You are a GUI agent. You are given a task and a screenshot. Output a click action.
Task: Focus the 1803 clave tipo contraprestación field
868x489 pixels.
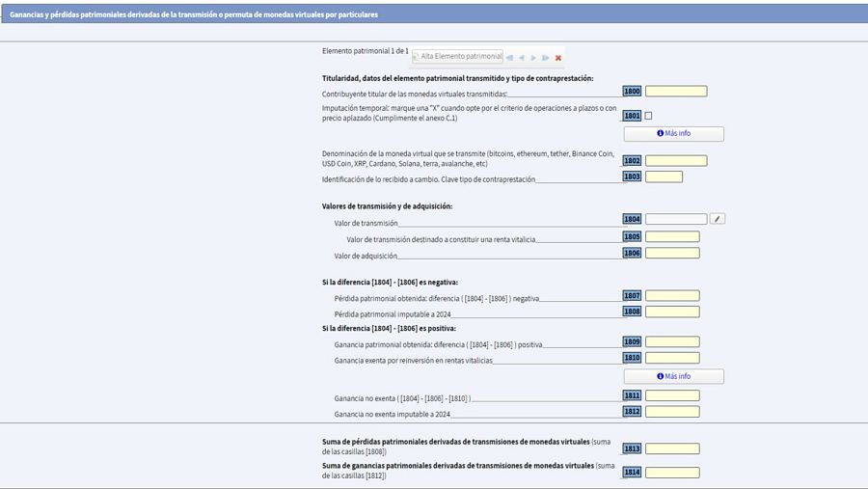[x=664, y=177]
